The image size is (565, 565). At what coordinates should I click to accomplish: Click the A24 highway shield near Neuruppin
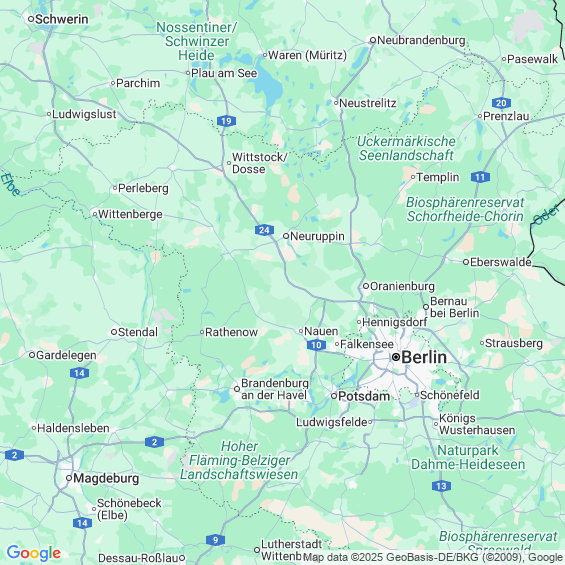[x=264, y=230]
